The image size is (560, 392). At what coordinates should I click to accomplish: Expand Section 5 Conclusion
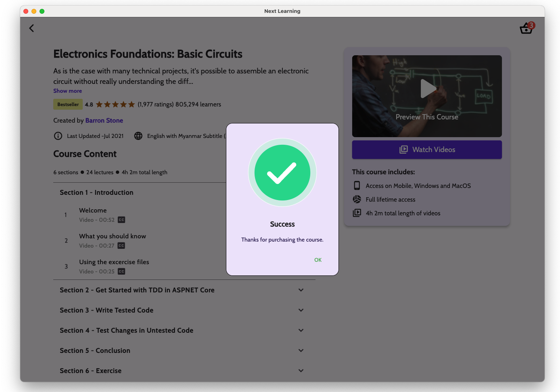[301, 350]
